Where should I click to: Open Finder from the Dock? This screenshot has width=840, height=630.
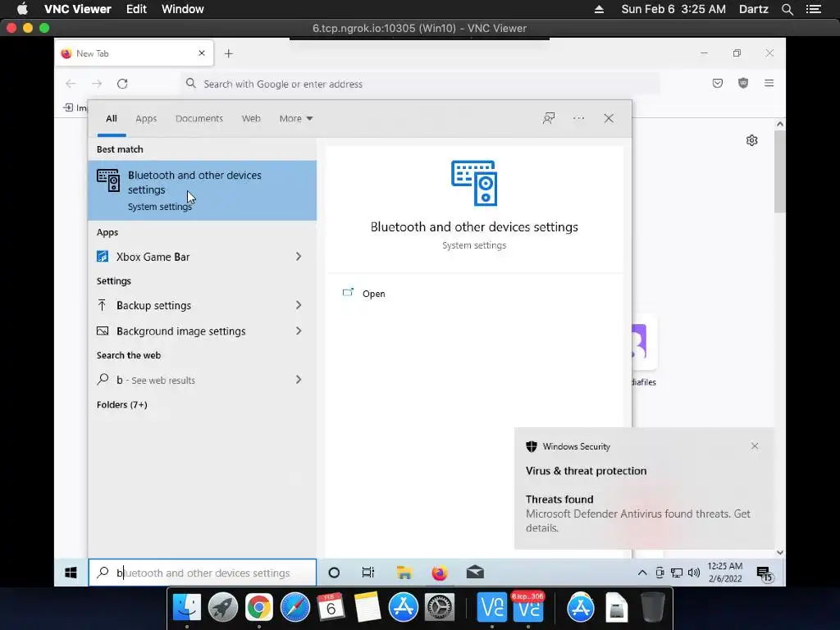[x=186, y=608]
